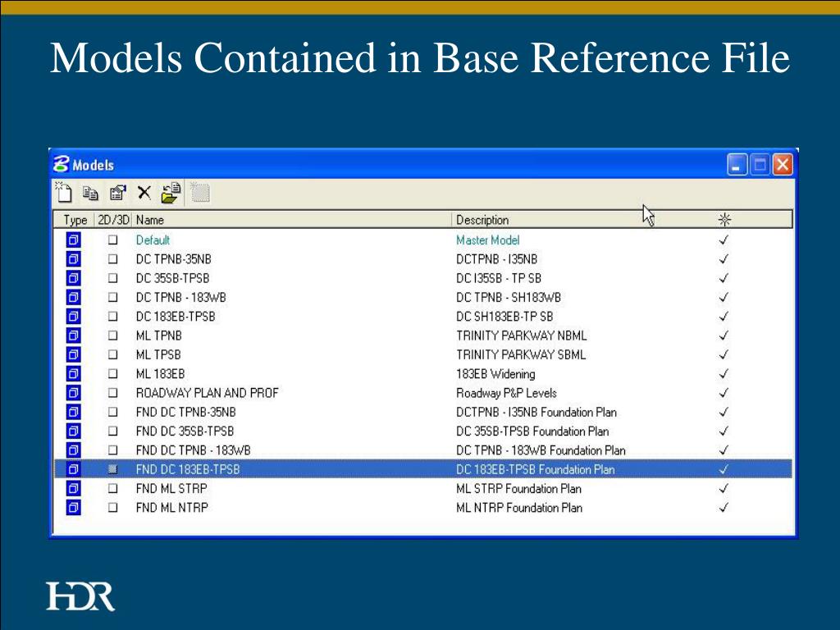This screenshot has height=630, width=840.
Task: Click the 2D/3D box for ML TPNB
Action: pos(112,336)
